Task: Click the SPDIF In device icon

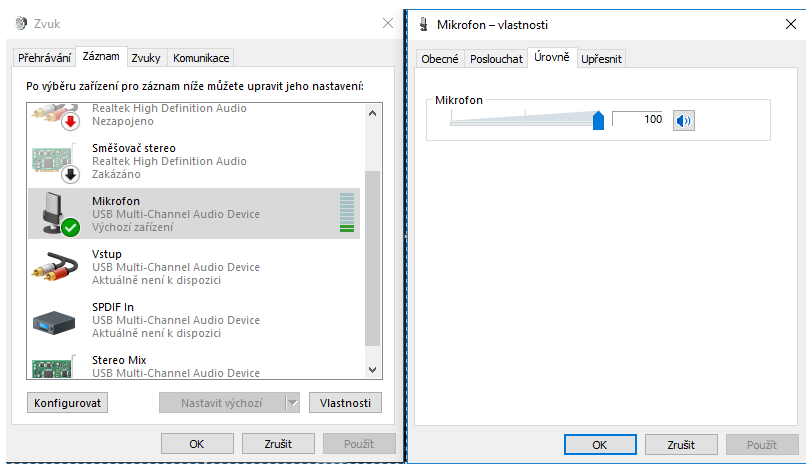Action: click(x=57, y=319)
